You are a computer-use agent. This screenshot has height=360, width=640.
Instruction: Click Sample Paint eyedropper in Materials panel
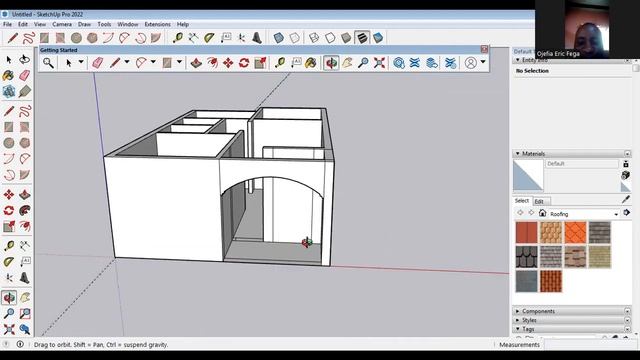click(x=626, y=199)
